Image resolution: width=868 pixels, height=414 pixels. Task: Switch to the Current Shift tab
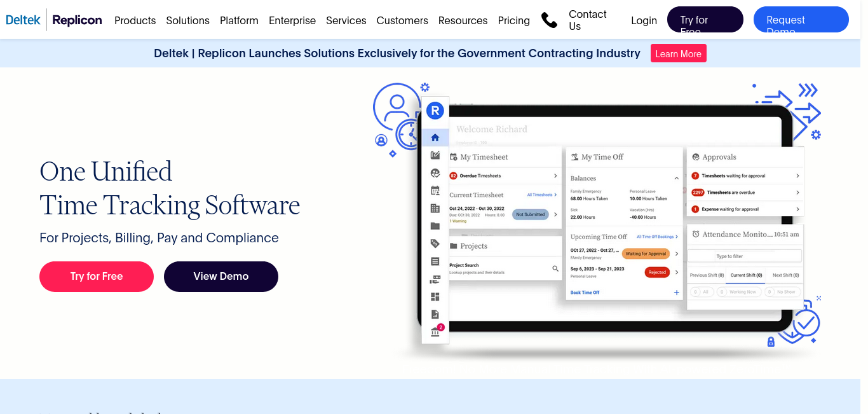coord(746,275)
